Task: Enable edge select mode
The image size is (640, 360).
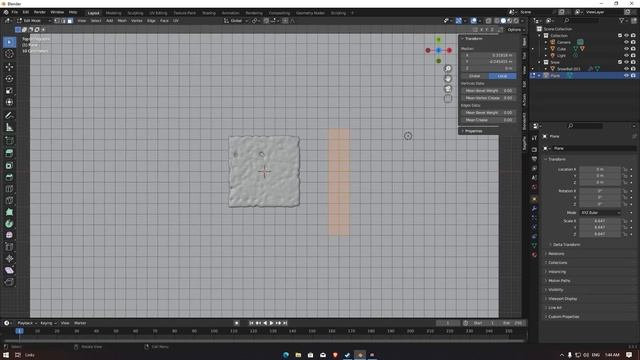Action: 63,20
